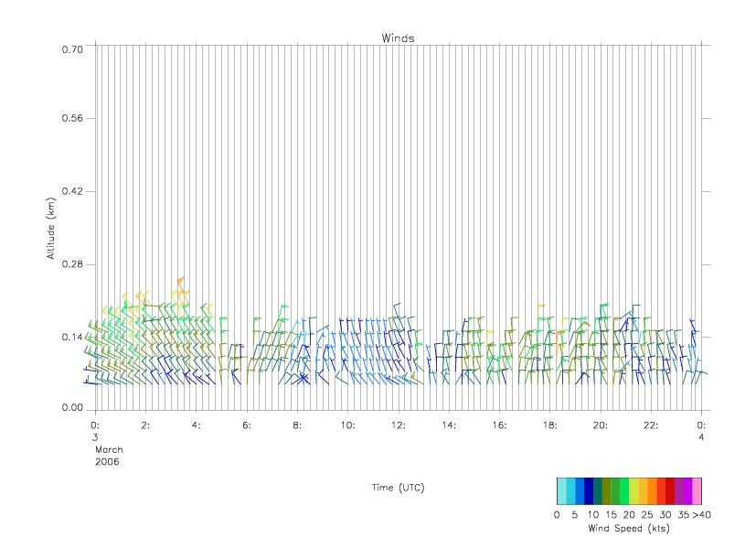Click the '30' legend value label
The width and height of the screenshot is (756, 559).
(x=665, y=514)
